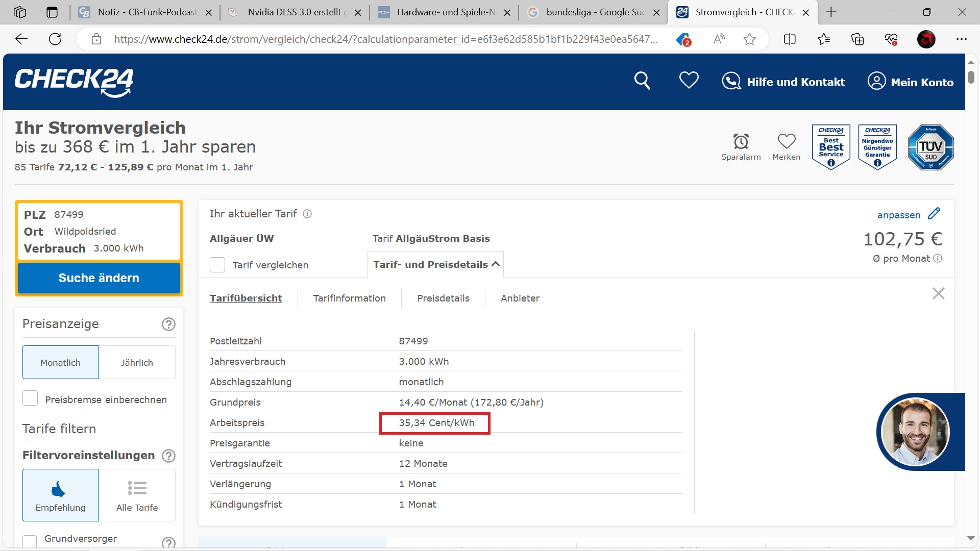Show info for Ihr aktueller Tarif
Viewport: 980px width, 551px height.
(307, 214)
